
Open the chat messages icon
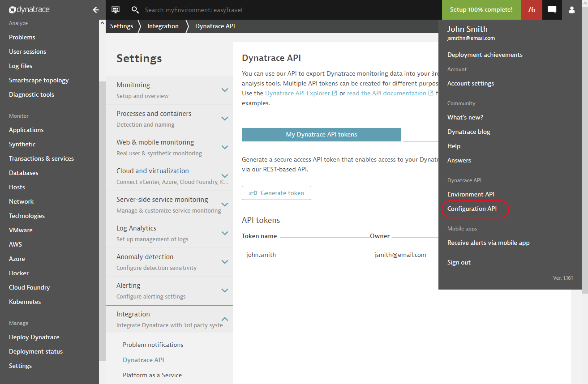pos(552,9)
